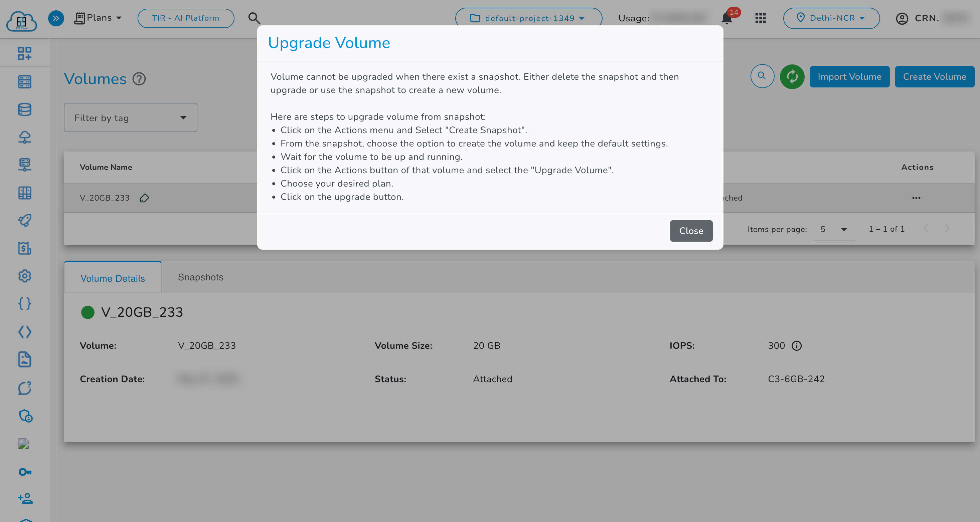Open the apps grid launcher
The height and width of the screenshot is (522, 980).
pos(760,18)
